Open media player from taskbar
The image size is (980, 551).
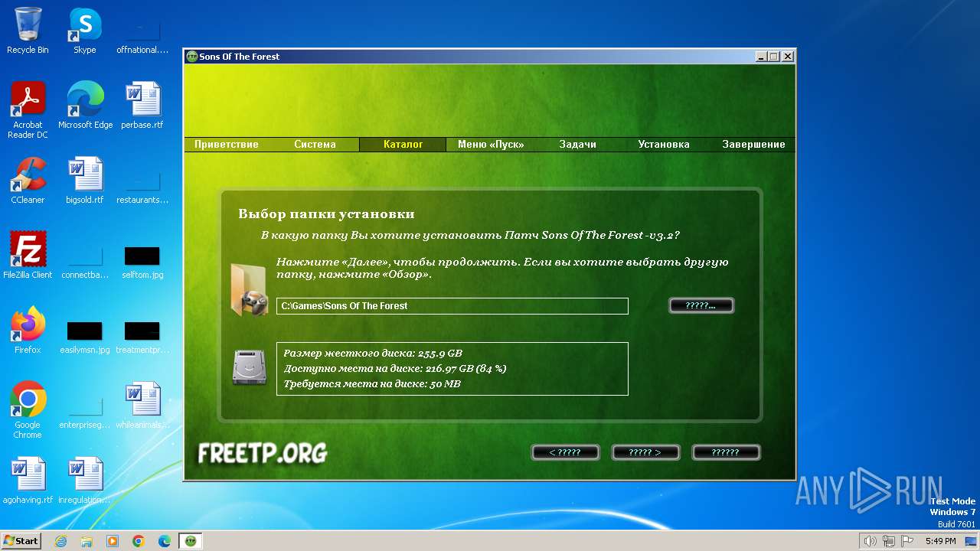(113, 541)
